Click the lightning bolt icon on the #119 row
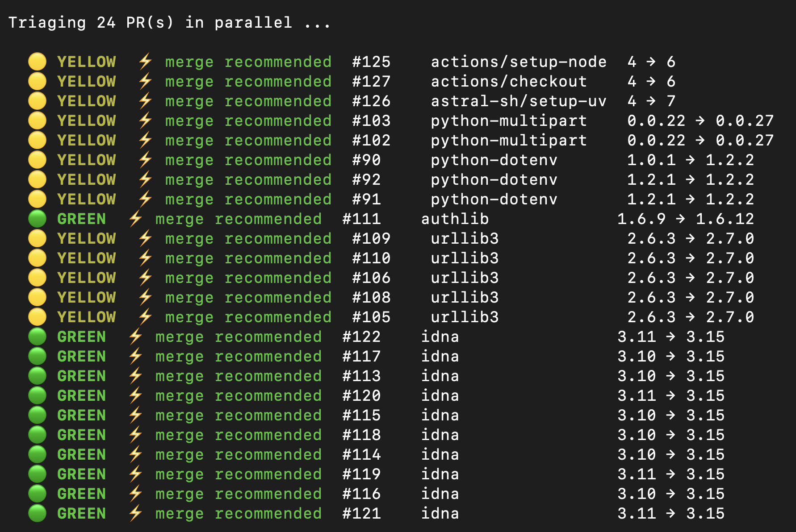Screen dimensions: 796x532 [x=135, y=474]
